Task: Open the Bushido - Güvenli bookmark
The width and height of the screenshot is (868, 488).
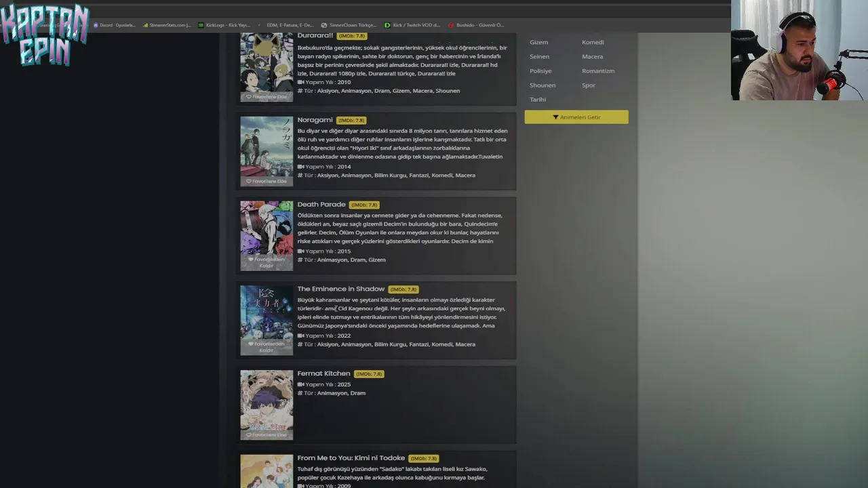Action: click(476, 25)
